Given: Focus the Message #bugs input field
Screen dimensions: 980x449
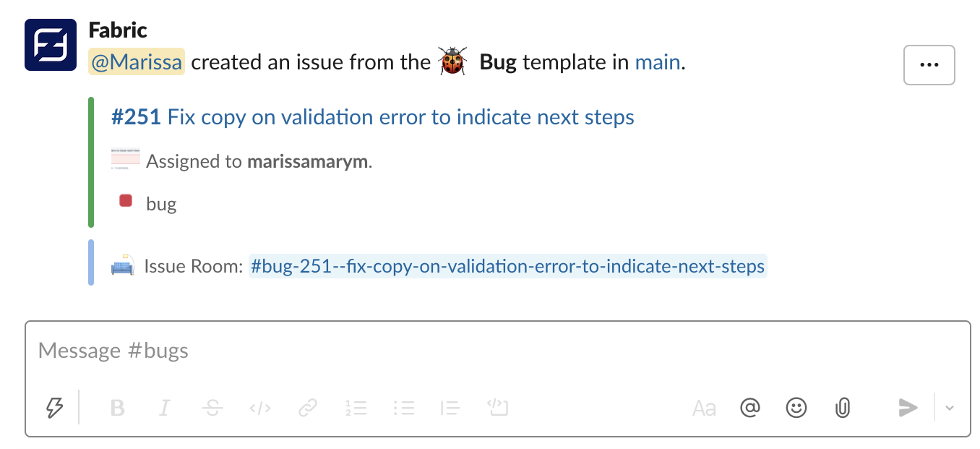Looking at the screenshot, I should 498,351.
